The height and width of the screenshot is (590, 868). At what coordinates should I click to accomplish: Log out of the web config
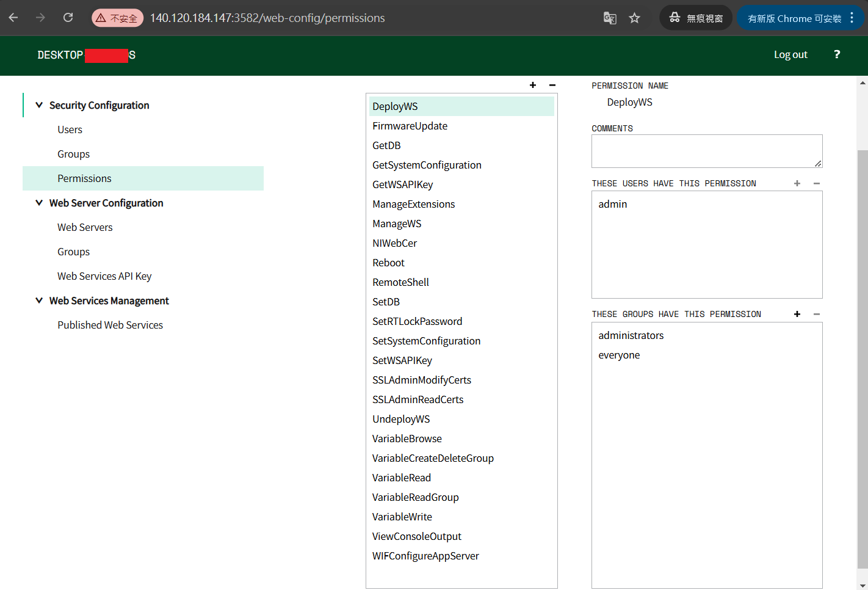point(790,54)
